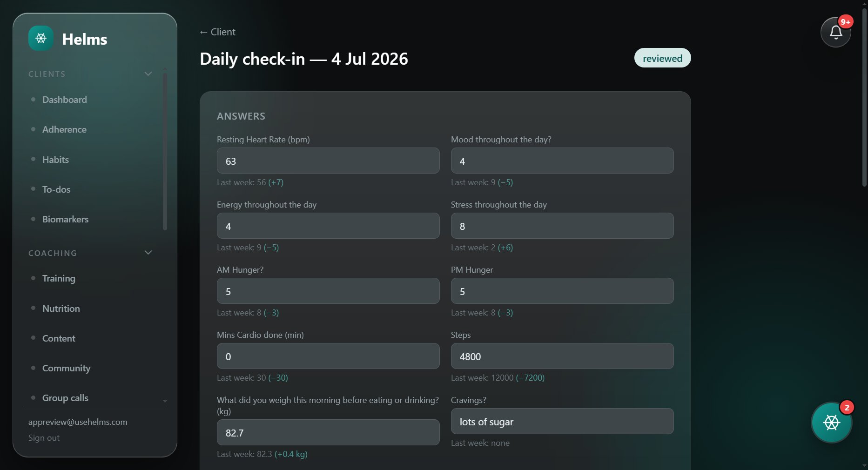
Task: Click the sidebar scrollbar thumb
Action: pos(165,151)
